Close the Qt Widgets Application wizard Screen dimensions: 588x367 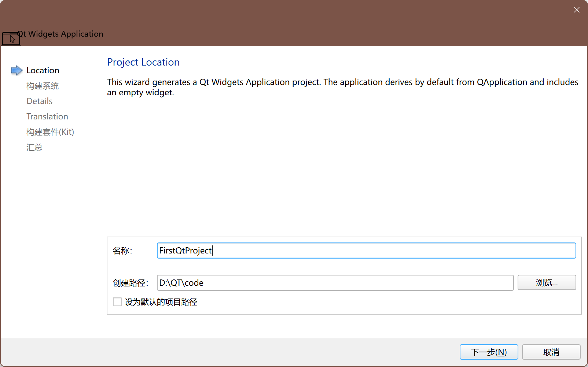pos(577,10)
